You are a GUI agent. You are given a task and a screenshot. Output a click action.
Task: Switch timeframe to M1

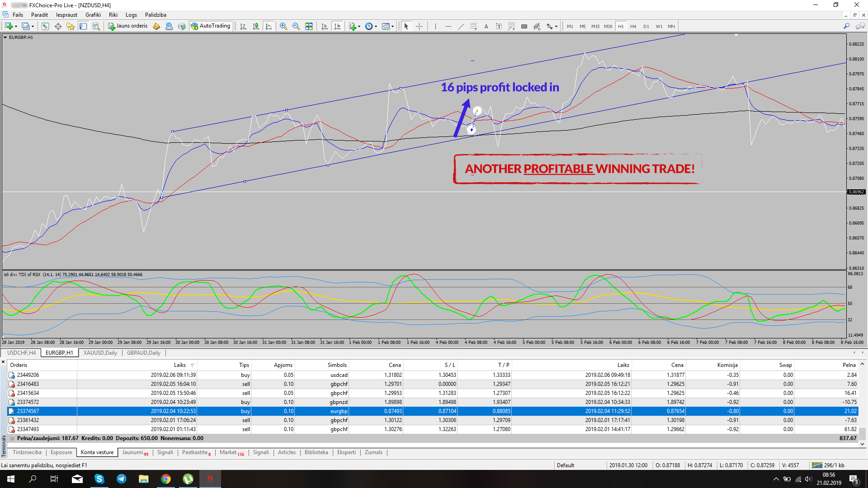tap(570, 26)
